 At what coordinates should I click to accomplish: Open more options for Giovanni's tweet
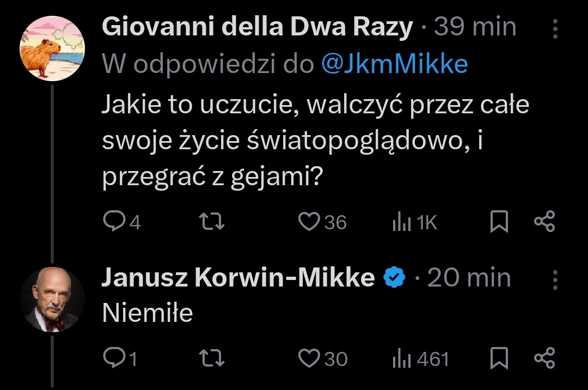tap(555, 29)
